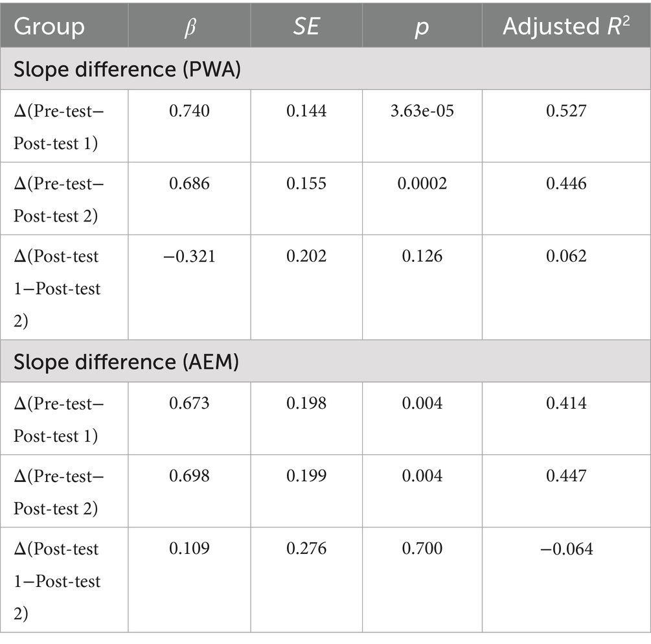Click the β column header

[188, 27]
